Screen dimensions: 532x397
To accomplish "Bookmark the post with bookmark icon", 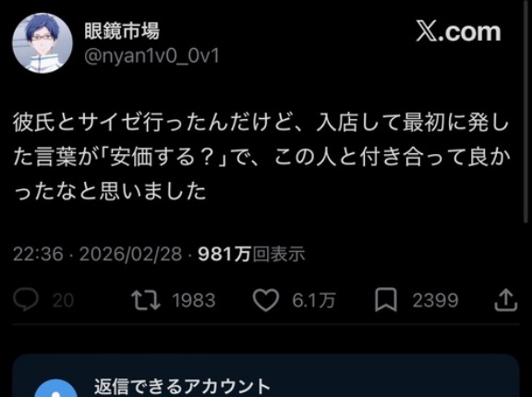I will click(386, 300).
